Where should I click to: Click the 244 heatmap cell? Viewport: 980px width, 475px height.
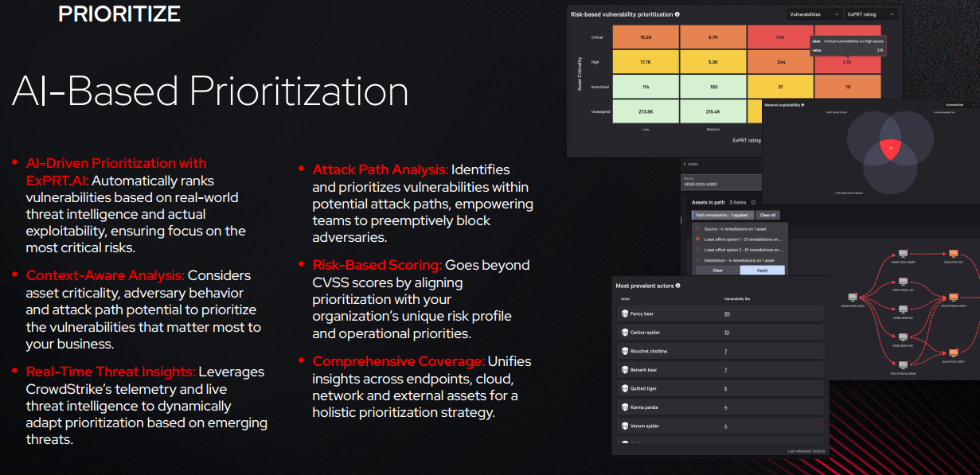click(x=780, y=61)
